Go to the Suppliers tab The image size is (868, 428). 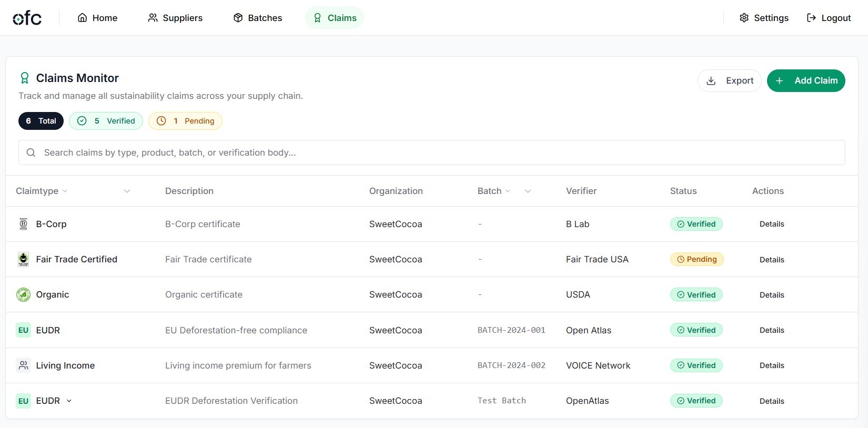[x=175, y=18]
